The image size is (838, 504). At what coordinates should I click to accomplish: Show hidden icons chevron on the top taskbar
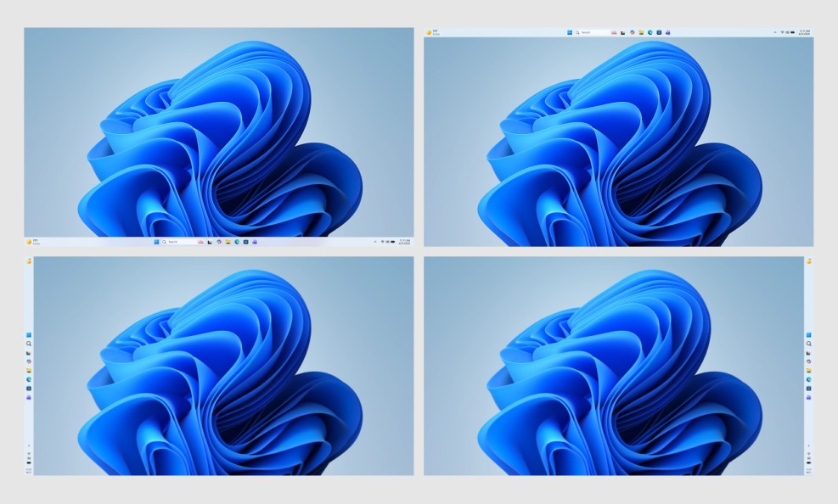click(774, 32)
